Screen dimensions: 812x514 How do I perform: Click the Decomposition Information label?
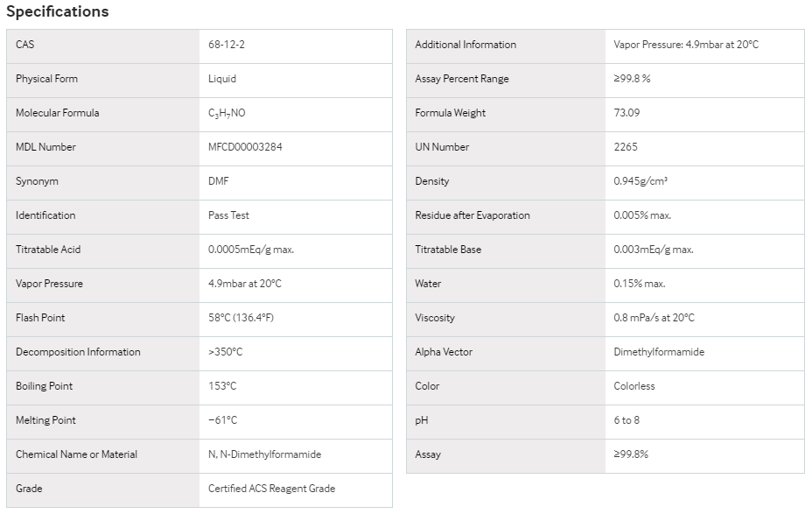(x=78, y=352)
